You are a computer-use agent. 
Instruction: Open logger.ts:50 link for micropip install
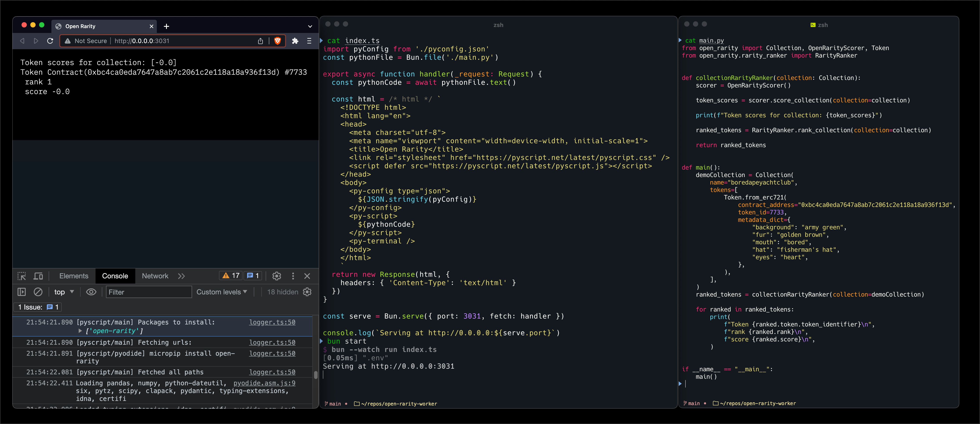(272, 353)
